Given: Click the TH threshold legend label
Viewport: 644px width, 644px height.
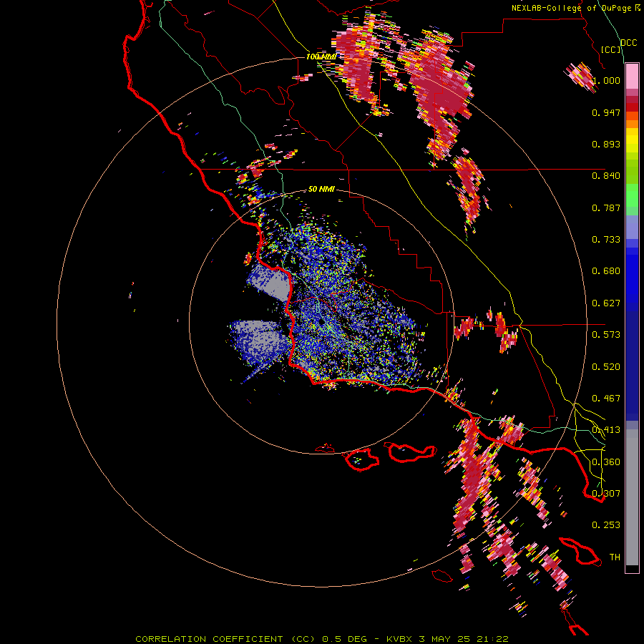Looking at the screenshot, I should point(615,557).
